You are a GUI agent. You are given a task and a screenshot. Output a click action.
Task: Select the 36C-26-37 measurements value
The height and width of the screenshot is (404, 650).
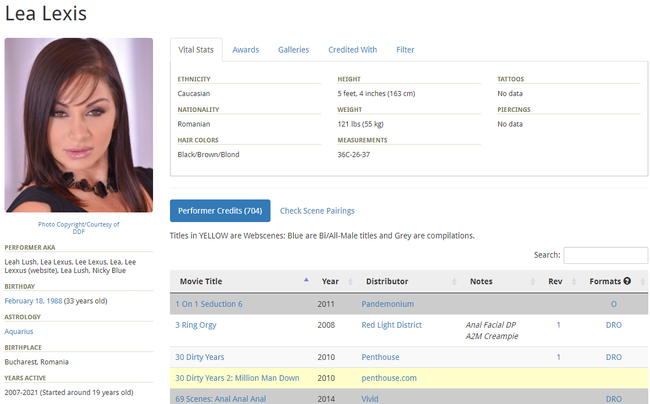coord(354,155)
